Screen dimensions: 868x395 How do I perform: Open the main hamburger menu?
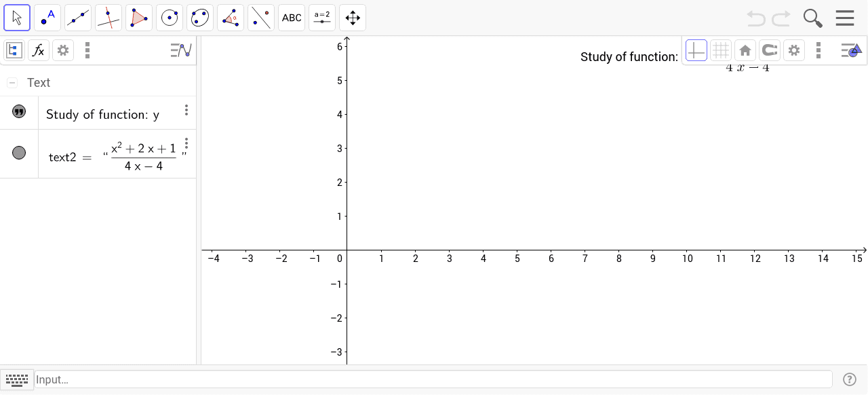(x=845, y=18)
